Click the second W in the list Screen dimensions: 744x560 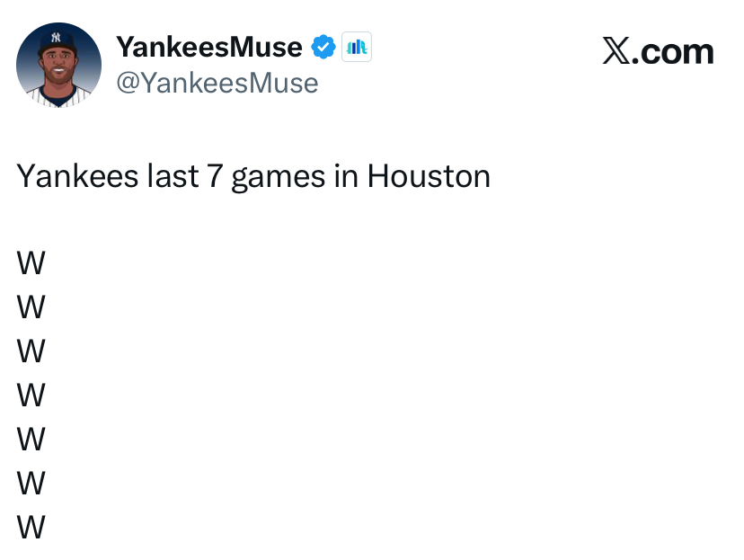click(31, 308)
